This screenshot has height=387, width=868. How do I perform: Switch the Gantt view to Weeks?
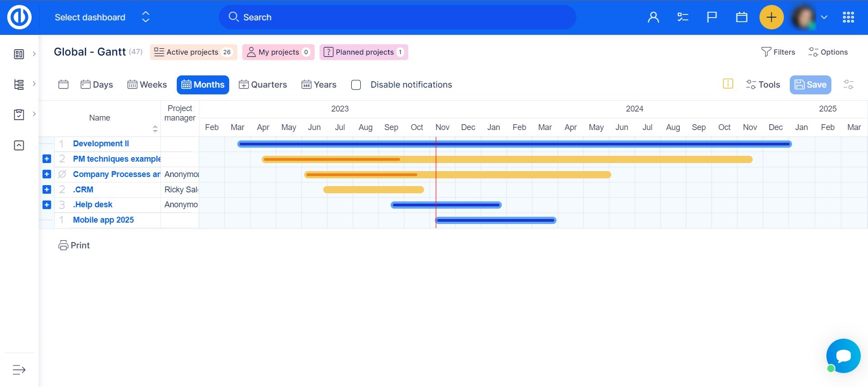(147, 85)
